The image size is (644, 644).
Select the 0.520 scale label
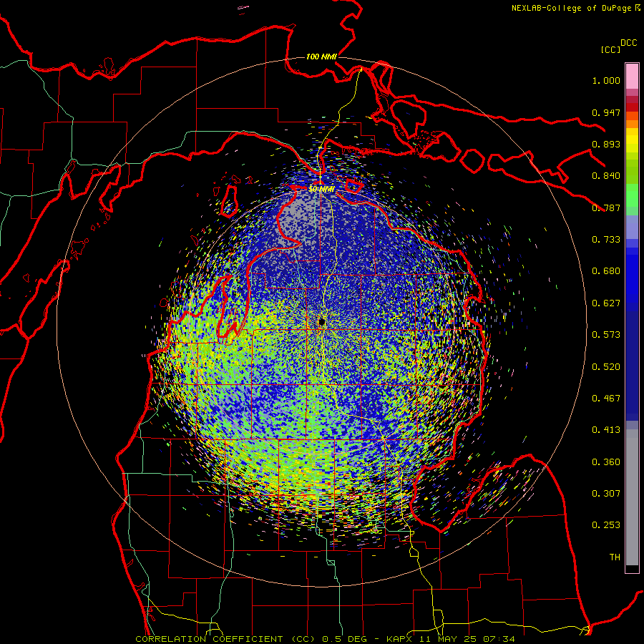point(606,367)
